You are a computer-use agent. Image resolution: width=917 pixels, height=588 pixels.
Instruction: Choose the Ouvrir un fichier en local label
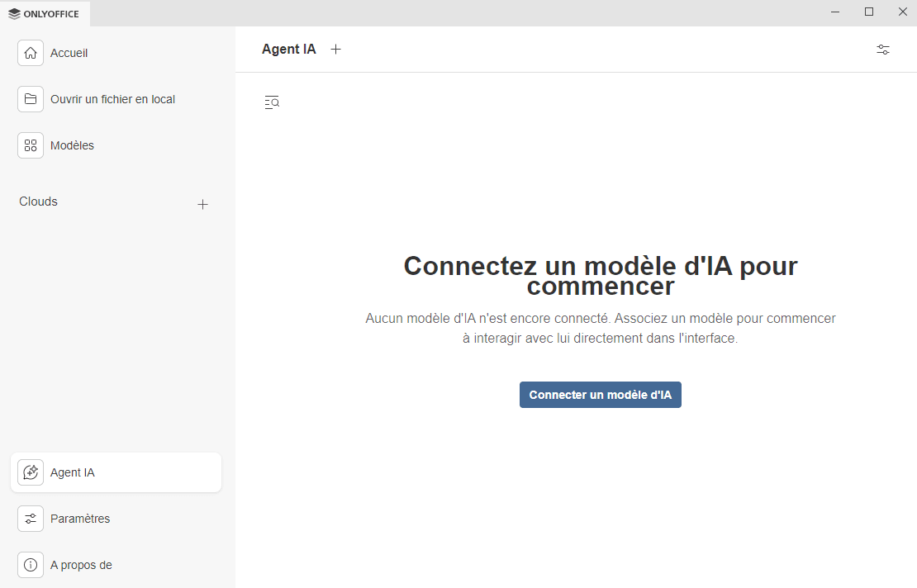click(x=112, y=99)
